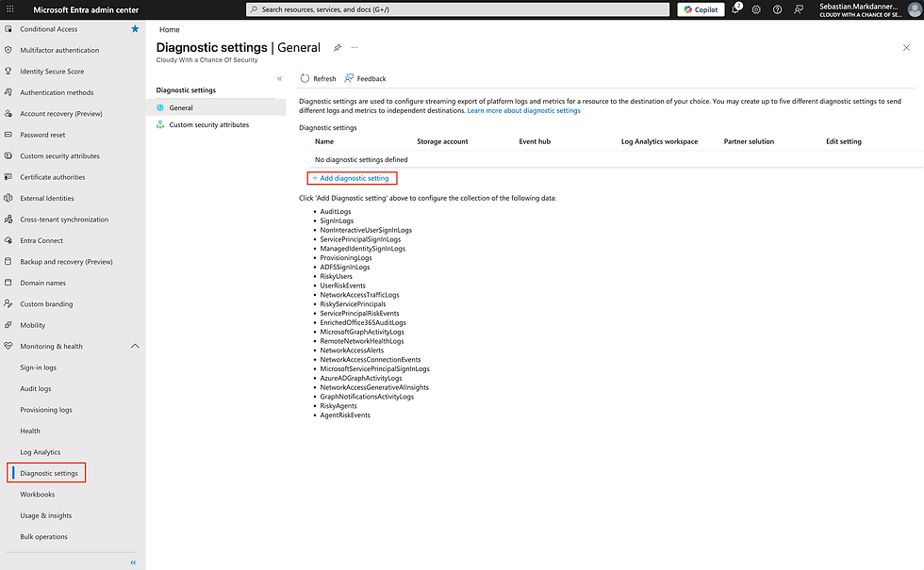Click the Name column header
The width and height of the screenshot is (924, 570).
coord(324,142)
